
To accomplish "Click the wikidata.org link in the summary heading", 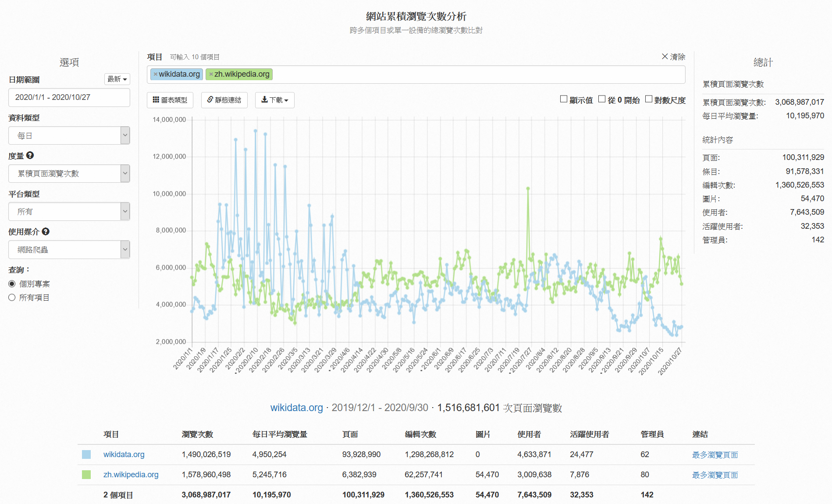I will click(297, 408).
